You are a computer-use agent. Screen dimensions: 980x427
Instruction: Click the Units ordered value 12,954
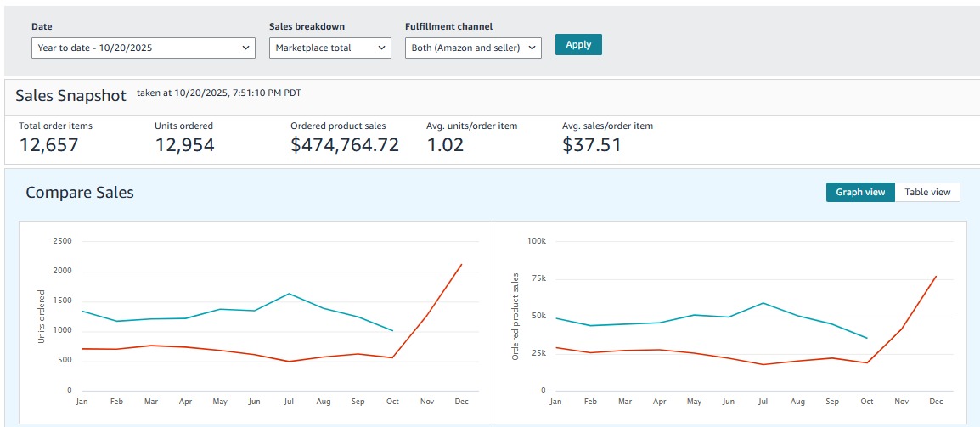coord(184,145)
